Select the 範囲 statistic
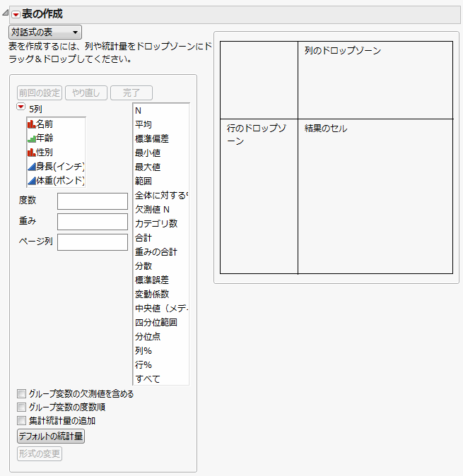Viewport: 463px width, 476px height. point(161,182)
